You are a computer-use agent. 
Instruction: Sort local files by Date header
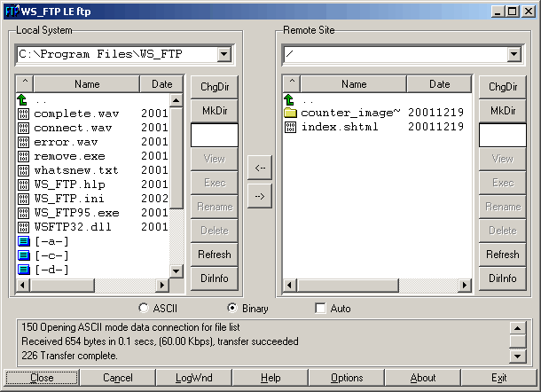(161, 84)
